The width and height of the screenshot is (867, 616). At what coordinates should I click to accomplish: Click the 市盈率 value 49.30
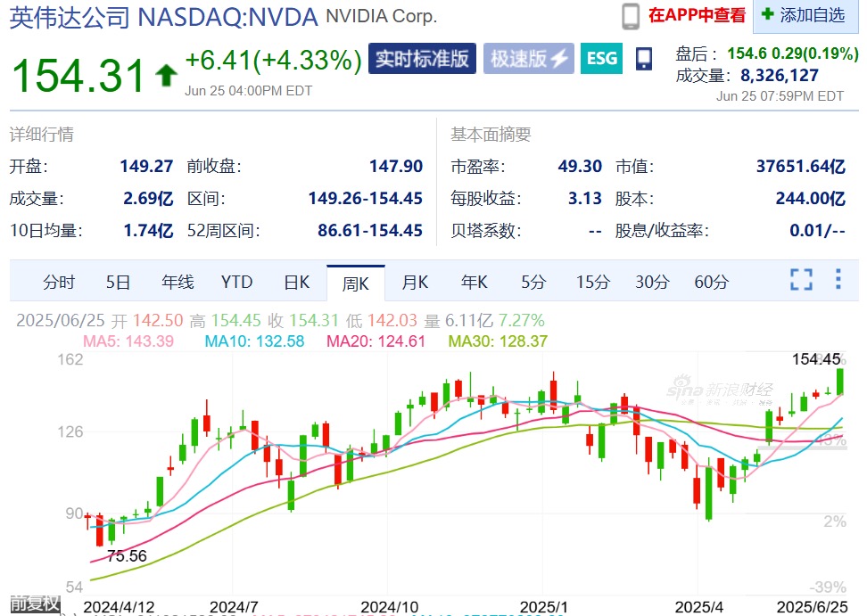click(580, 167)
